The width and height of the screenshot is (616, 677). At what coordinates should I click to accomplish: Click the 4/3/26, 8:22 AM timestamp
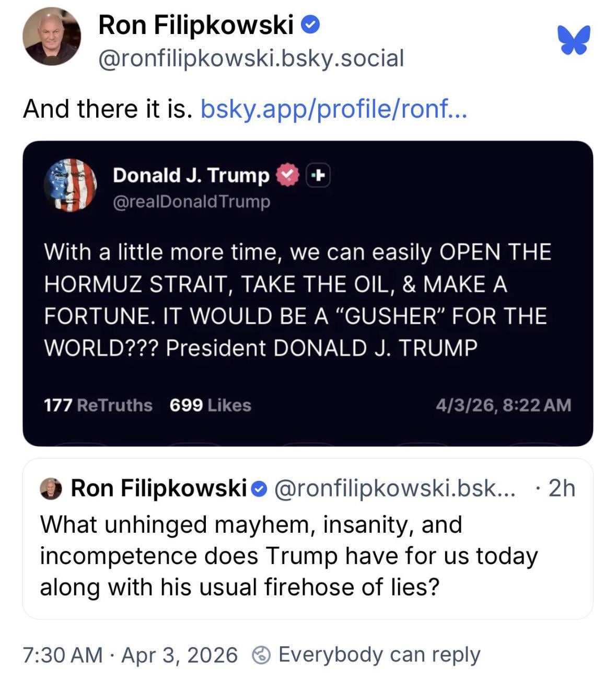tap(503, 405)
